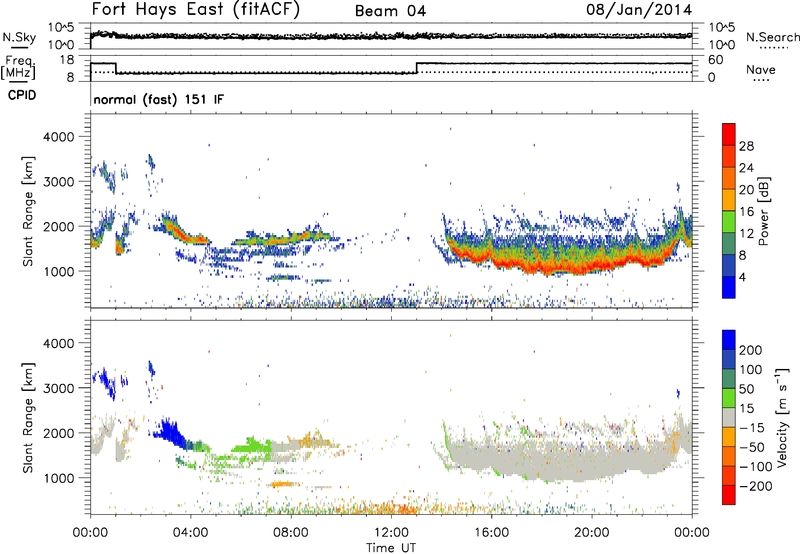This screenshot has height=554, width=800.
Task: Select the "-15" label on Velocity color bar
Action: pyautogui.click(x=752, y=428)
